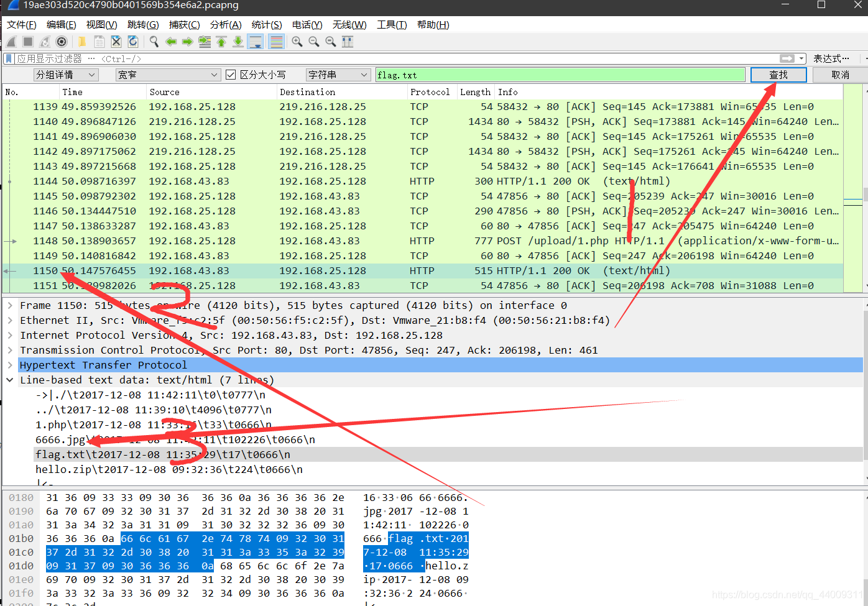This screenshot has height=606, width=868.
Task: Select packet 1139 in packet list
Action: [423, 106]
